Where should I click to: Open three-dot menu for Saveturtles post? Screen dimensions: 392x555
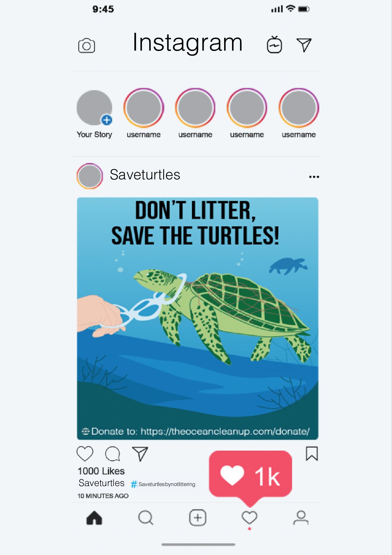314,177
